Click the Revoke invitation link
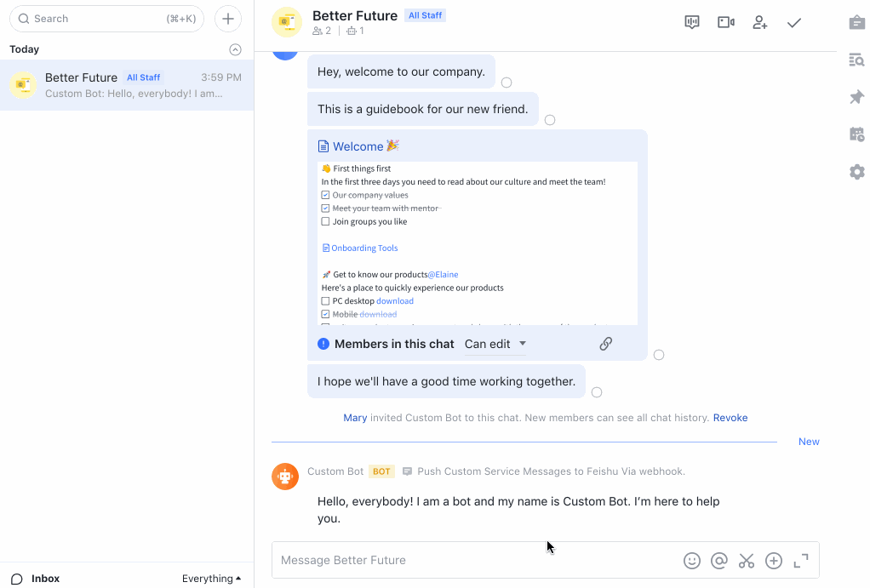The width and height of the screenshot is (870, 588). [730, 418]
